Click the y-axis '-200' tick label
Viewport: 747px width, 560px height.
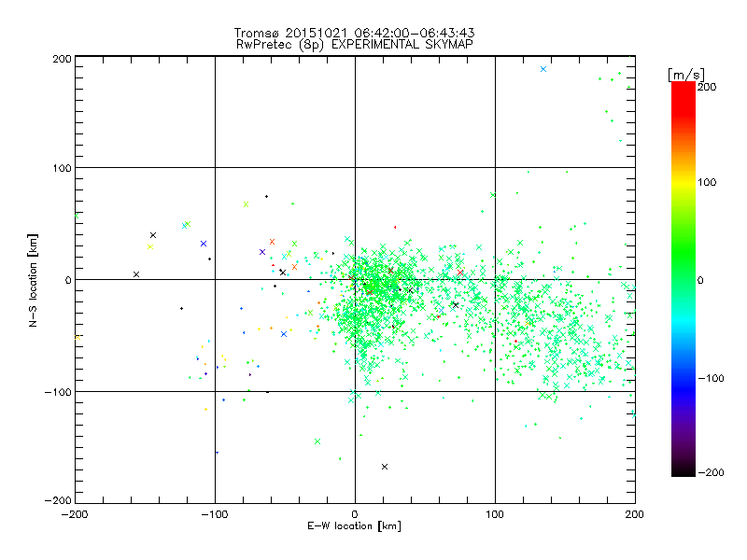(58, 500)
